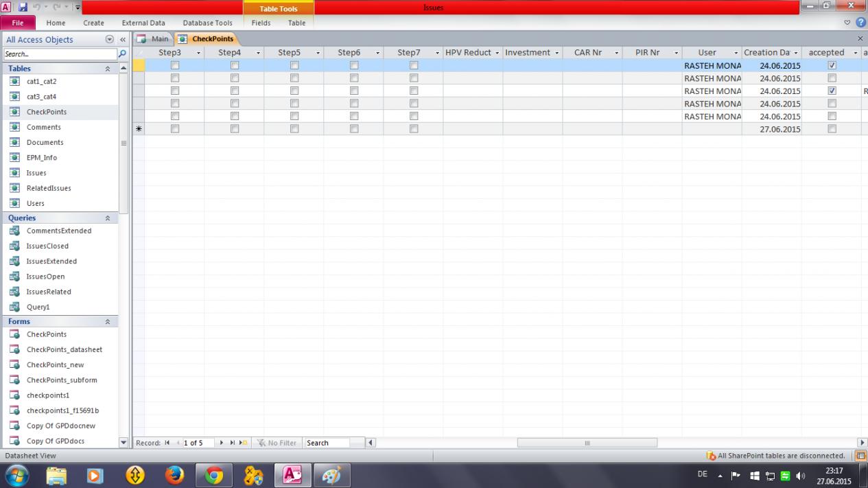
Task: Select the EPM_Info table icon
Action: point(14,157)
